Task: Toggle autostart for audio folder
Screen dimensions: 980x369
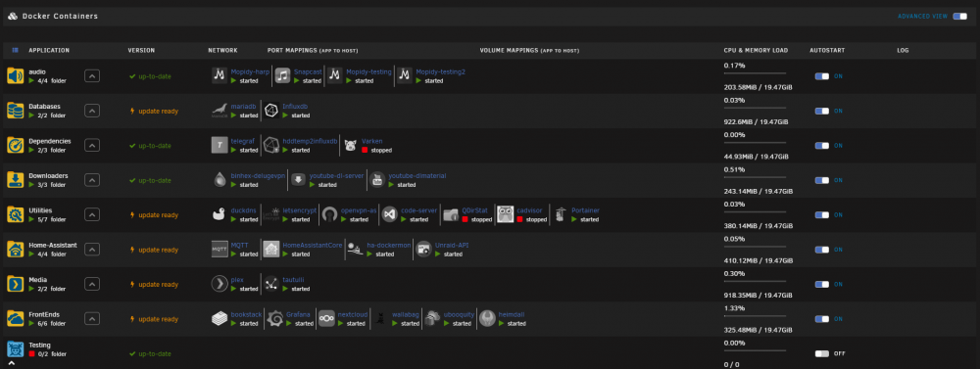Action: pyautogui.click(x=822, y=76)
